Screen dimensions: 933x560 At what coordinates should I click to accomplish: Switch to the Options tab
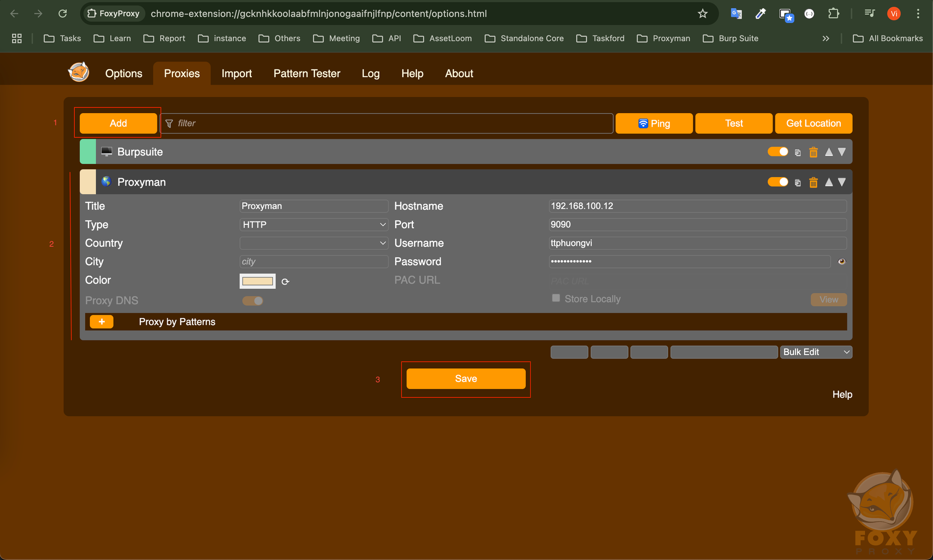pos(123,73)
